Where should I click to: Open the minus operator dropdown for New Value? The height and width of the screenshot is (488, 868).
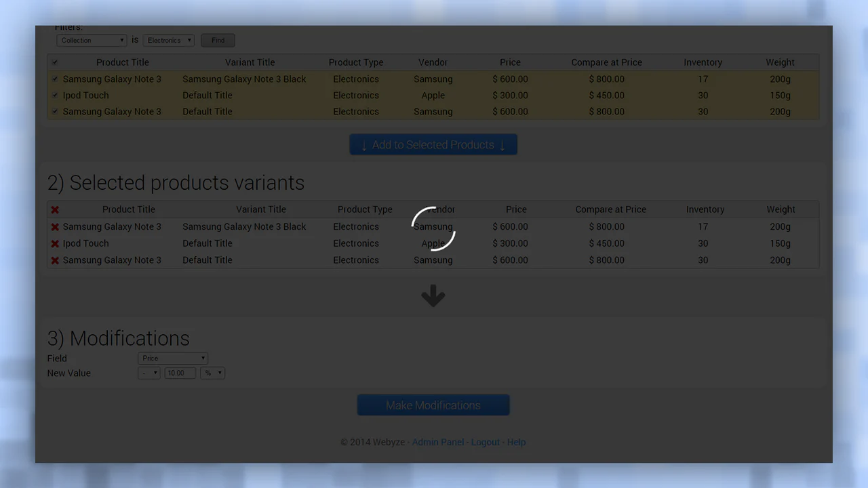point(149,373)
